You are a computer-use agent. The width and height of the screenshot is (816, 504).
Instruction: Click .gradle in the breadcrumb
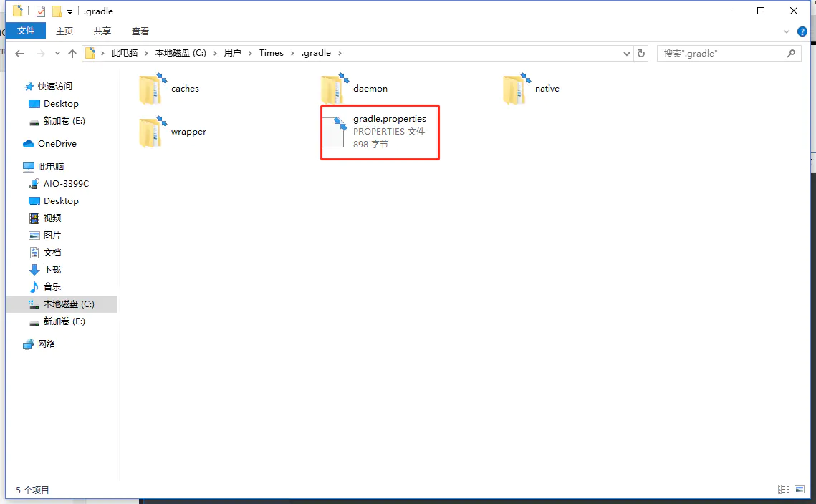pos(317,53)
